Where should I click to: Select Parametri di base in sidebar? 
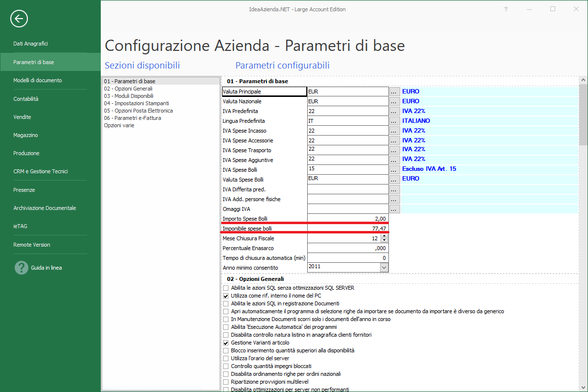coord(50,62)
